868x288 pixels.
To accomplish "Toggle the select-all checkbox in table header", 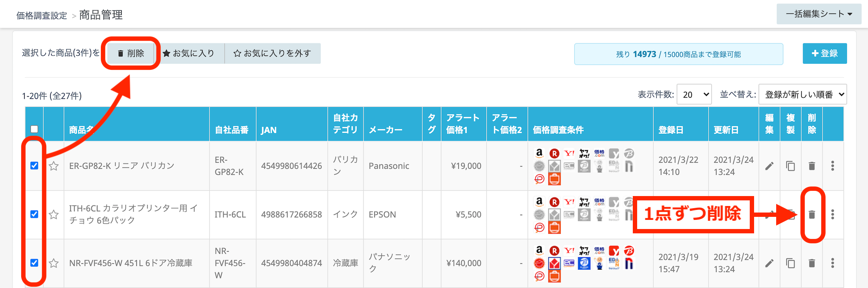I will (x=34, y=129).
